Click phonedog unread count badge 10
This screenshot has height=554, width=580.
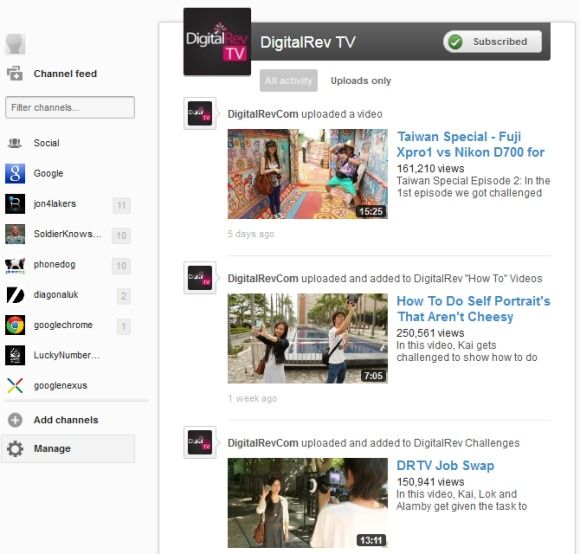pos(121,266)
